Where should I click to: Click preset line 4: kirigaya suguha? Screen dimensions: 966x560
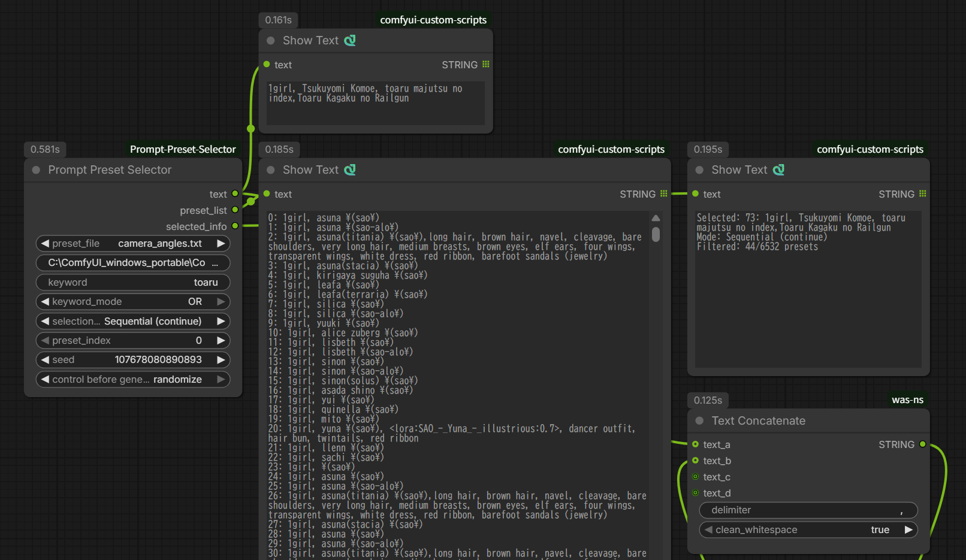(x=348, y=276)
